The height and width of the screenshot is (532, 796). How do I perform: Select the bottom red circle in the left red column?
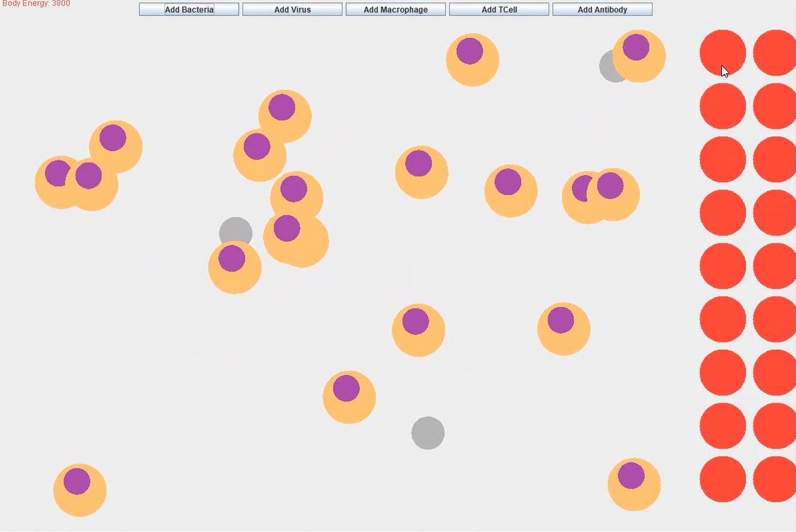coord(723,479)
